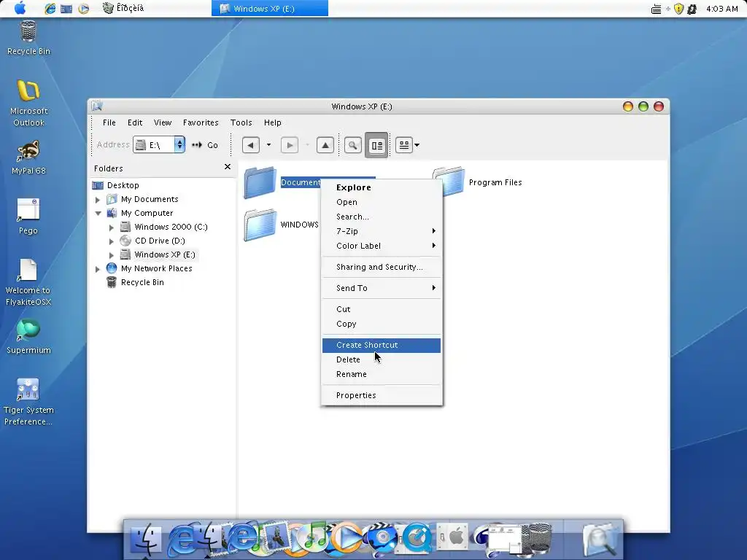Screen dimensions: 747x560
Task: Choose Explore in the context menu
Action: 381,187
